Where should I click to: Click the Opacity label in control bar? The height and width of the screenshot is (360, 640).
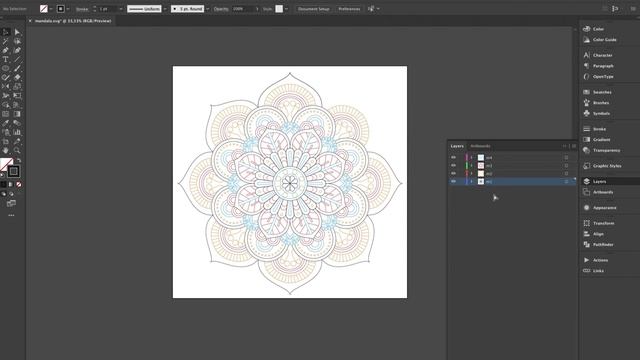point(221,9)
